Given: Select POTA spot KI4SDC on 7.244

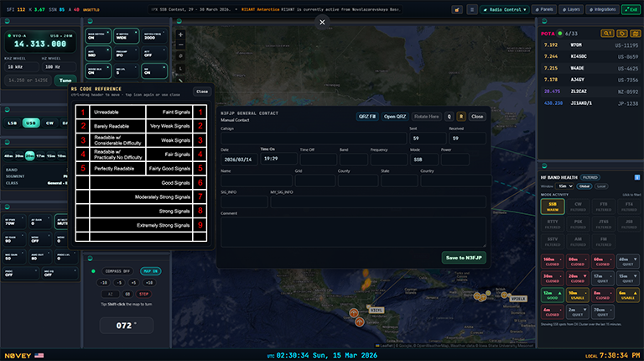Looking at the screenshot, I should pos(590,57).
